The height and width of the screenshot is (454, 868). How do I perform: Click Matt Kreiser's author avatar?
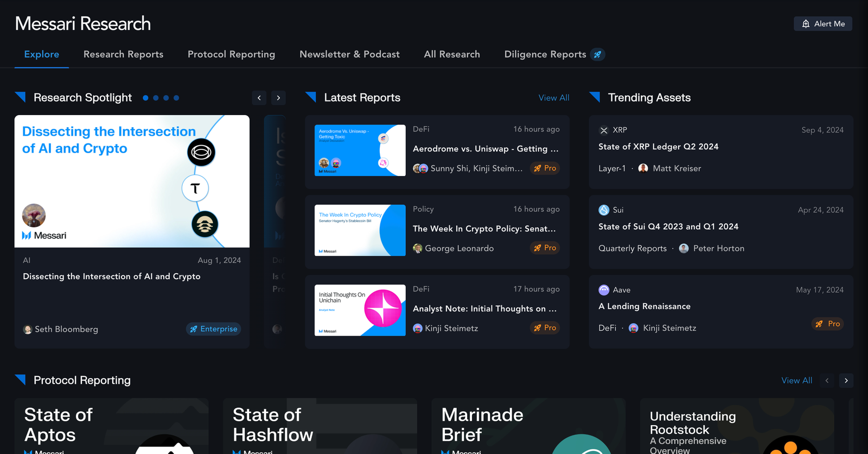[643, 168]
